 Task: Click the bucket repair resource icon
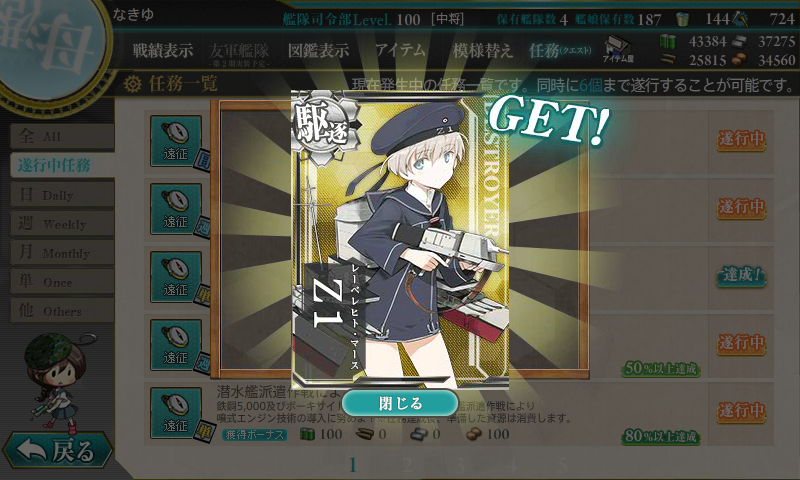[x=682, y=19]
